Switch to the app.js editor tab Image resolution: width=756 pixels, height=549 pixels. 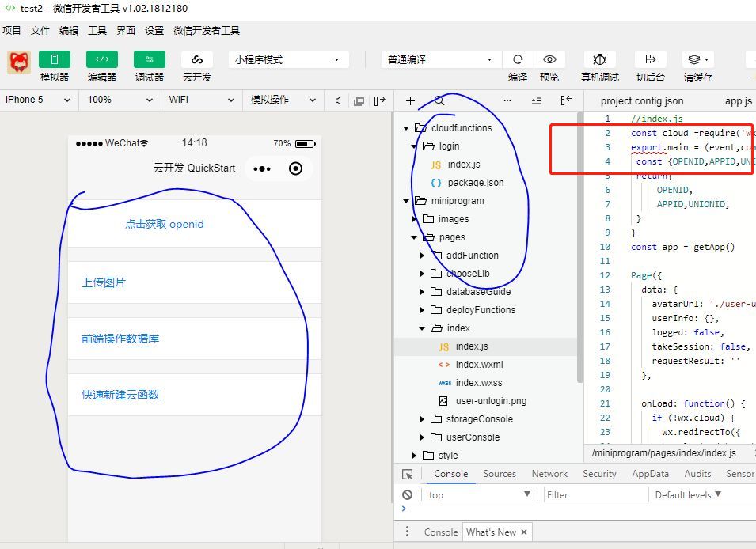point(738,101)
